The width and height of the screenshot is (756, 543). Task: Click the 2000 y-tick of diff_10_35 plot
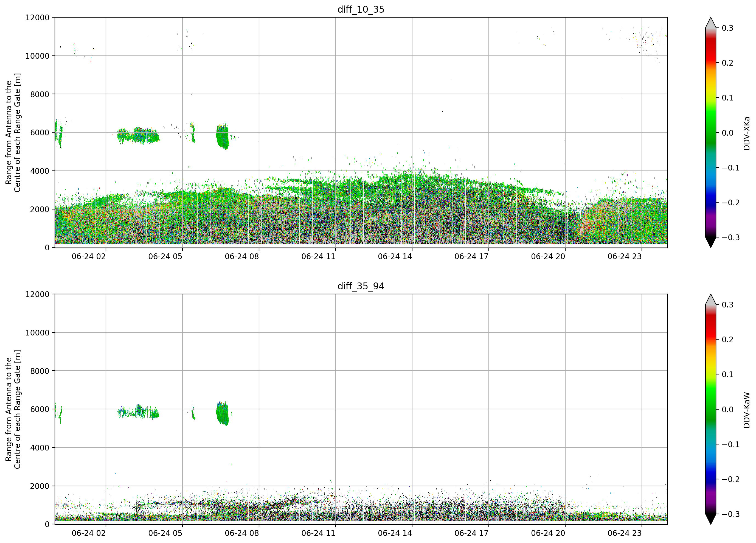pyautogui.click(x=40, y=209)
